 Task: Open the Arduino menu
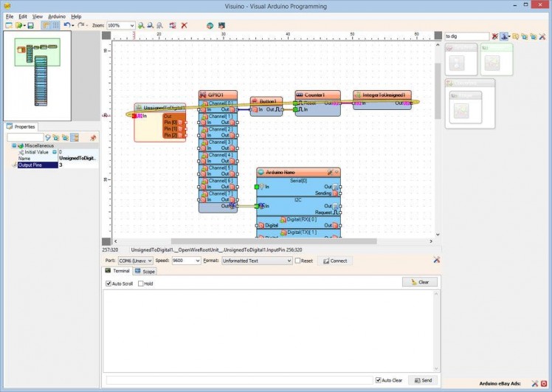(57, 16)
